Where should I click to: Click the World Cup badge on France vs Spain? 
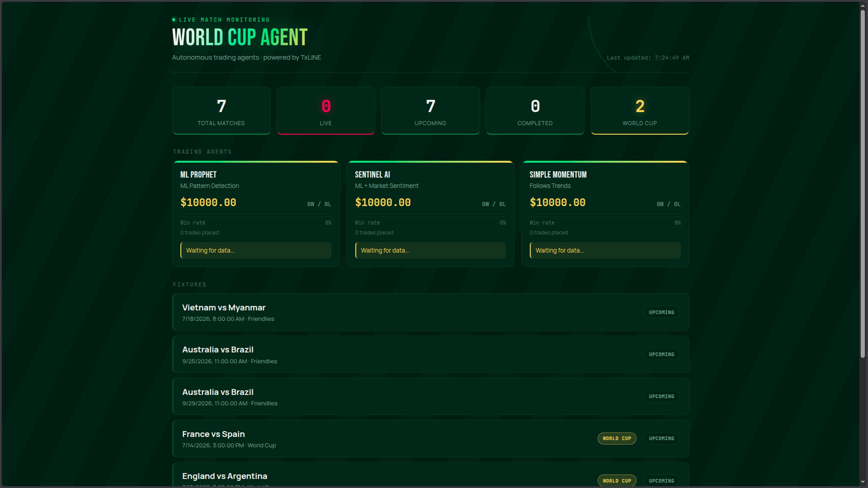617,438
